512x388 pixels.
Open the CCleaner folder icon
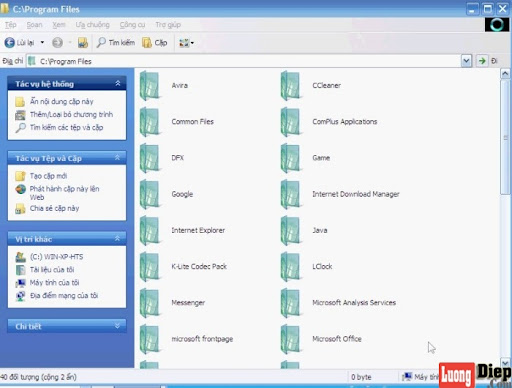click(291, 86)
